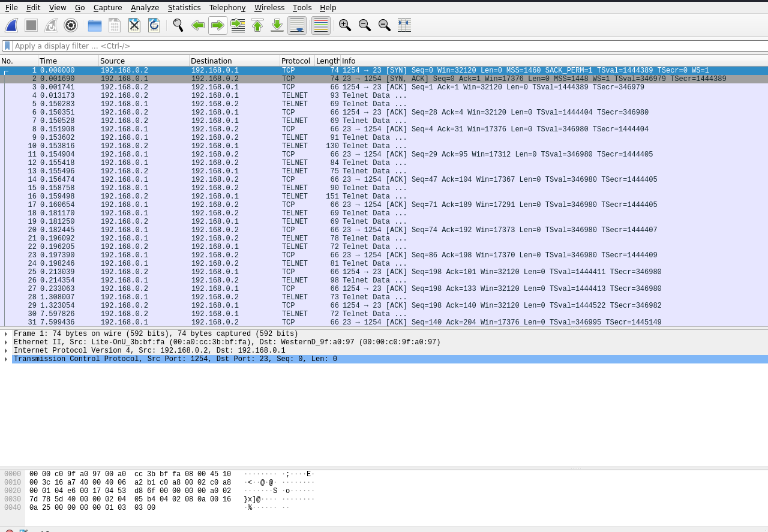The width and height of the screenshot is (768, 532).
Task: Select packet 2 SYN, ACK row
Action: point(384,79)
